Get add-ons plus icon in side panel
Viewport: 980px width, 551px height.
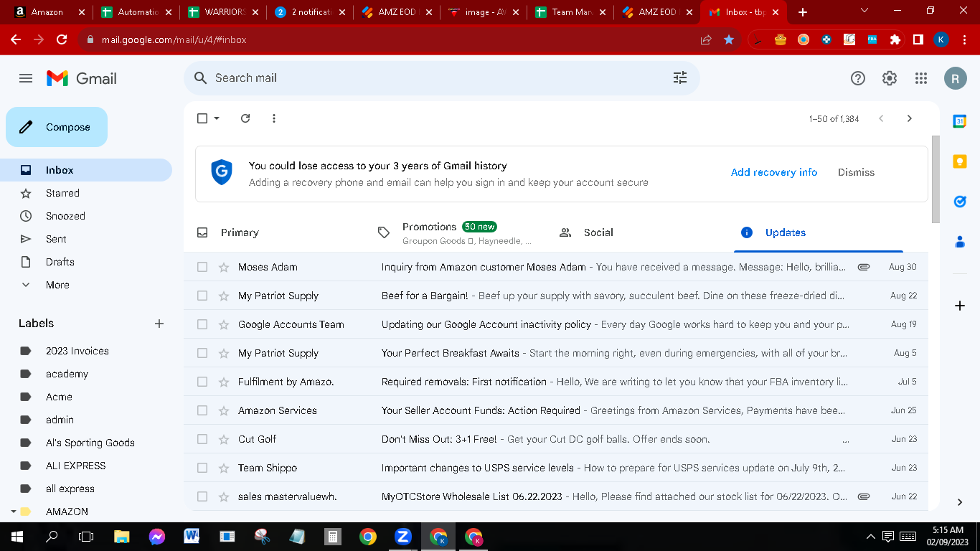click(960, 306)
